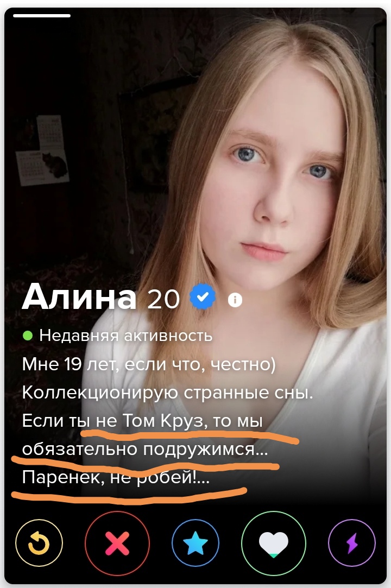
Task: Click the name Алина
Action: pyautogui.click(x=79, y=296)
